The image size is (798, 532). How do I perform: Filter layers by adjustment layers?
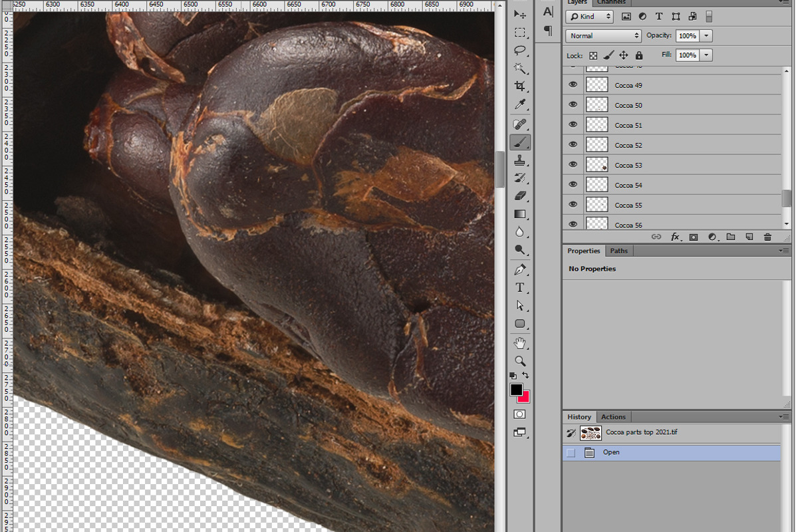pos(643,17)
